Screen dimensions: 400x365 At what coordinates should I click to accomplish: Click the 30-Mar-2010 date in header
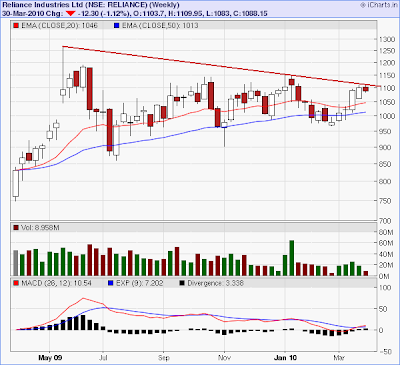tap(22, 14)
